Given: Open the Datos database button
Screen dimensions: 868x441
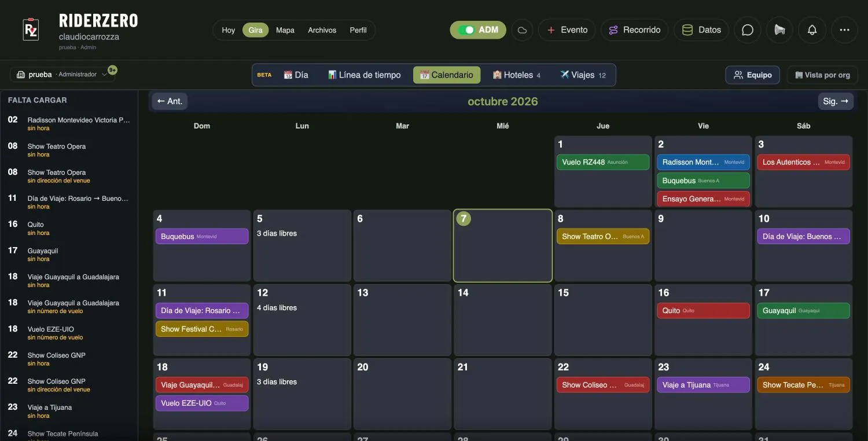Looking at the screenshot, I should tap(701, 30).
